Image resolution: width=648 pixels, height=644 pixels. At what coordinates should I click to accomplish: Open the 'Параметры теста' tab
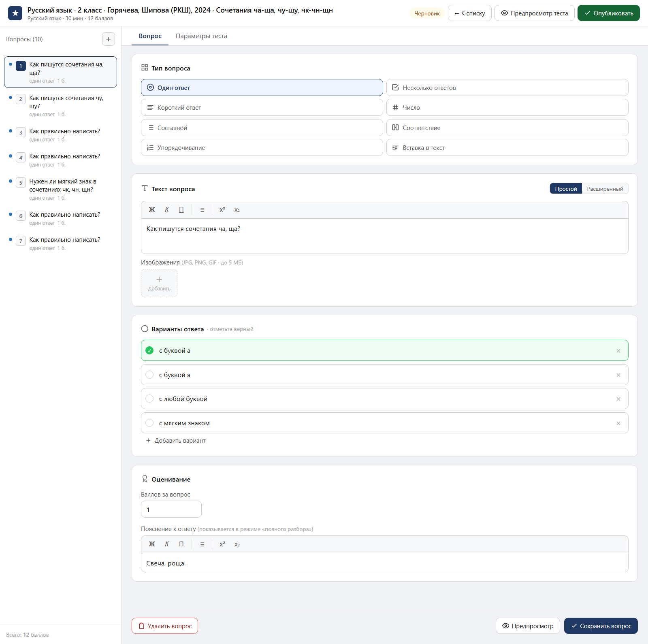tap(201, 36)
